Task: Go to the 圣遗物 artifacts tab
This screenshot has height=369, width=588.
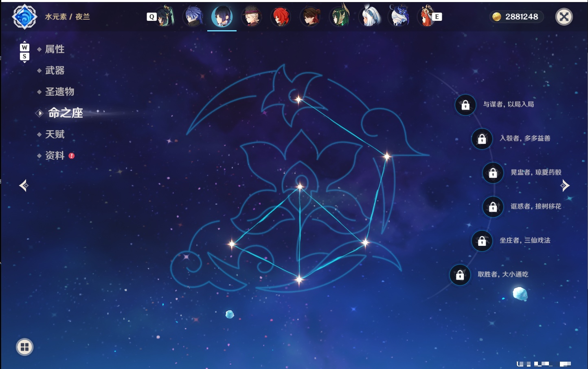Action: point(59,92)
